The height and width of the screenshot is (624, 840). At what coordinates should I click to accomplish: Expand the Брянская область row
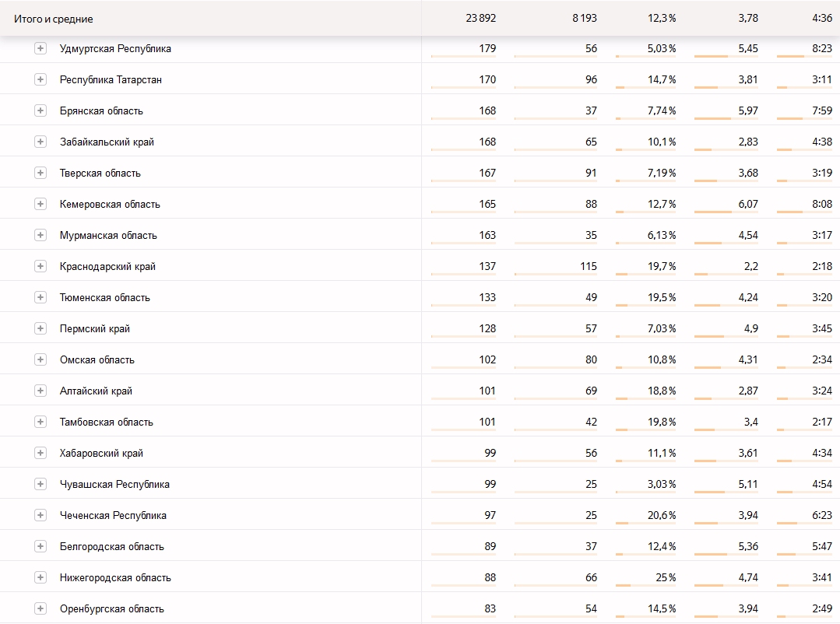pos(40,110)
